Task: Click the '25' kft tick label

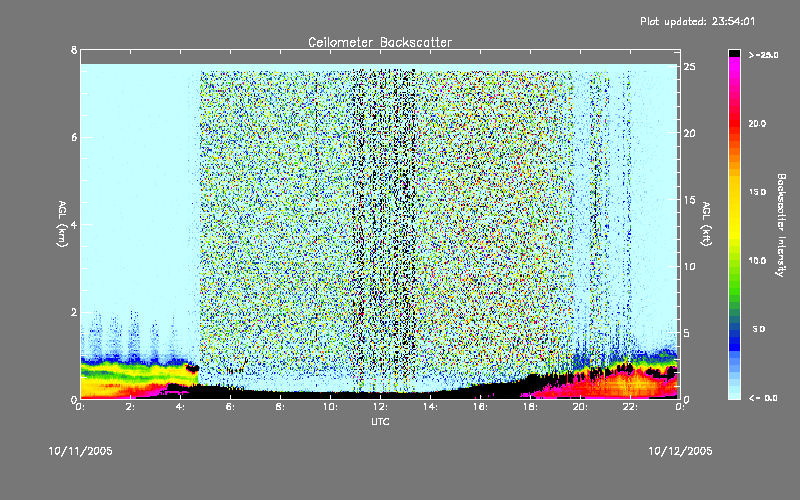Action: (x=689, y=67)
